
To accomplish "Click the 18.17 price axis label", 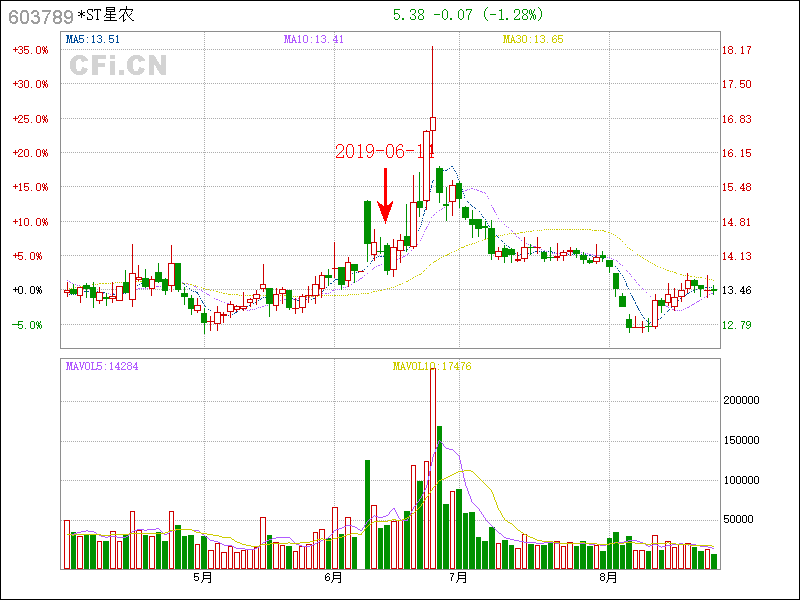I will (737, 50).
